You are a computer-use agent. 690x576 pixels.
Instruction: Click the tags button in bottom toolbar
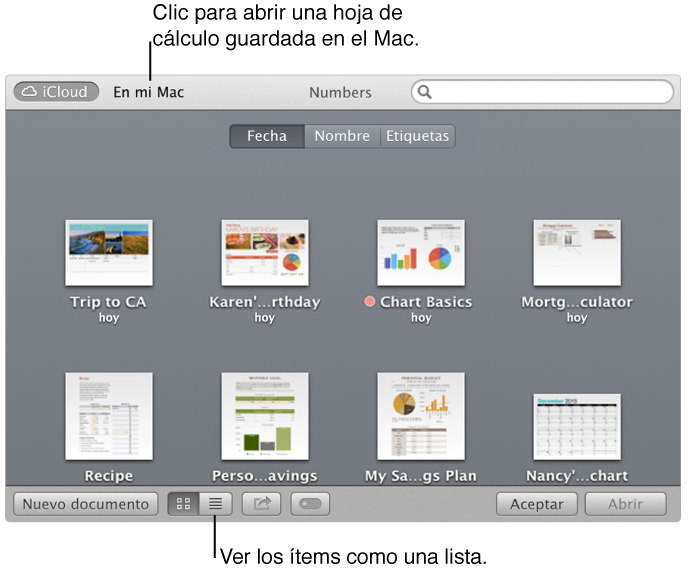tap(310, 504)
